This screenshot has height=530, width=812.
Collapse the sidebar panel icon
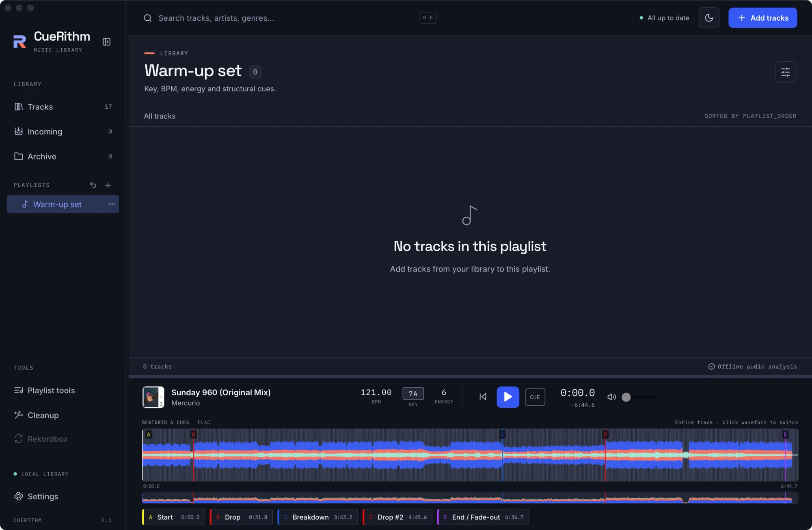pos(106,42)
